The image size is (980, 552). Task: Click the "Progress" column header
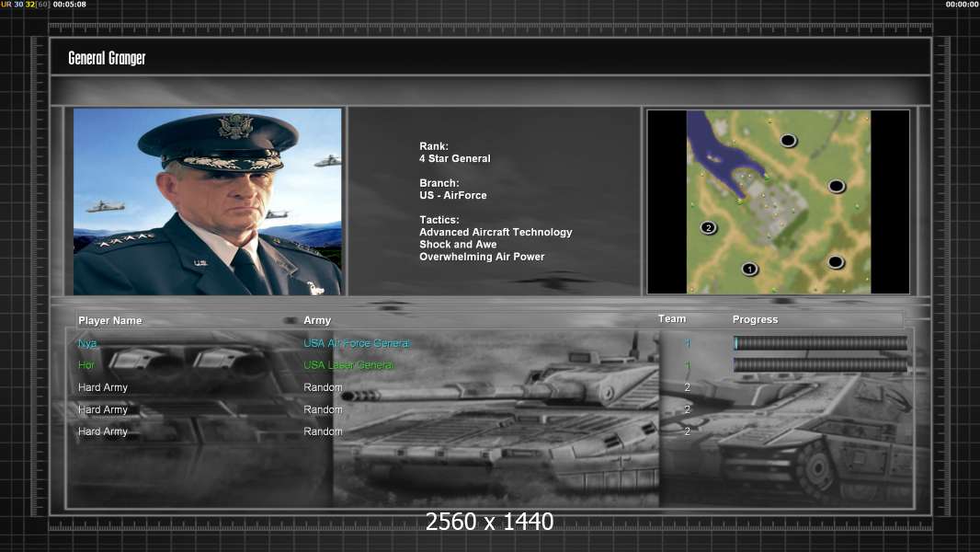(755, 319)
